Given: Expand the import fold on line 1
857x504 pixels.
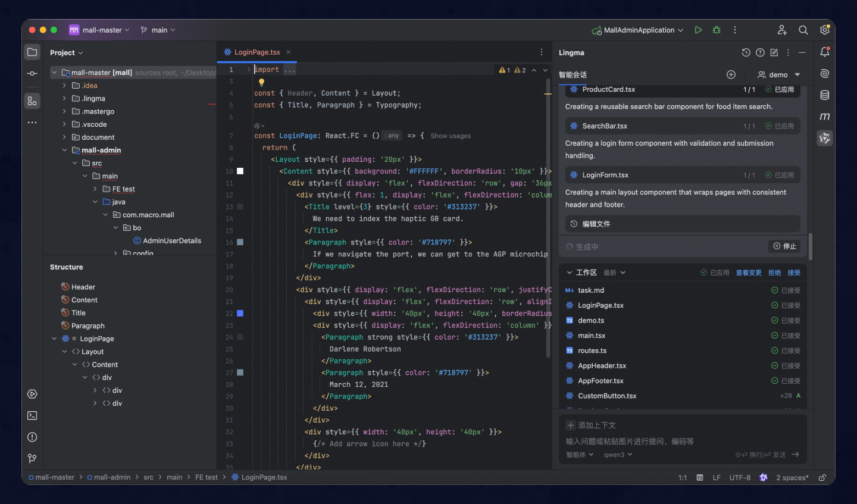Looking at the screenshot, I should pyautogui.click(x=249, y=70).
